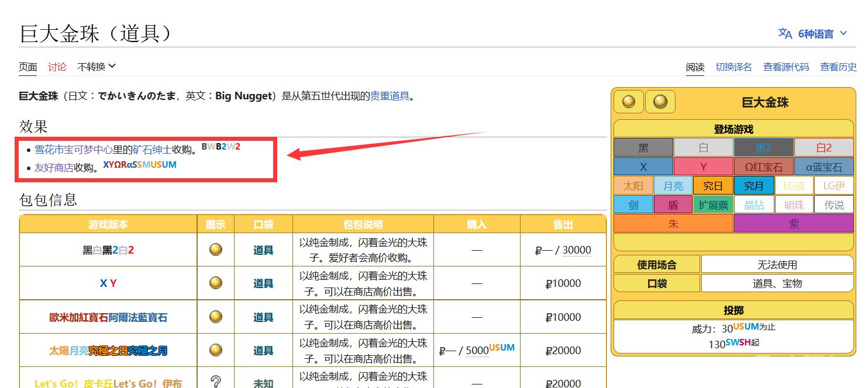868x388 pixels.
Task: Click the LG伊 game cell
Action: [833, 186]
